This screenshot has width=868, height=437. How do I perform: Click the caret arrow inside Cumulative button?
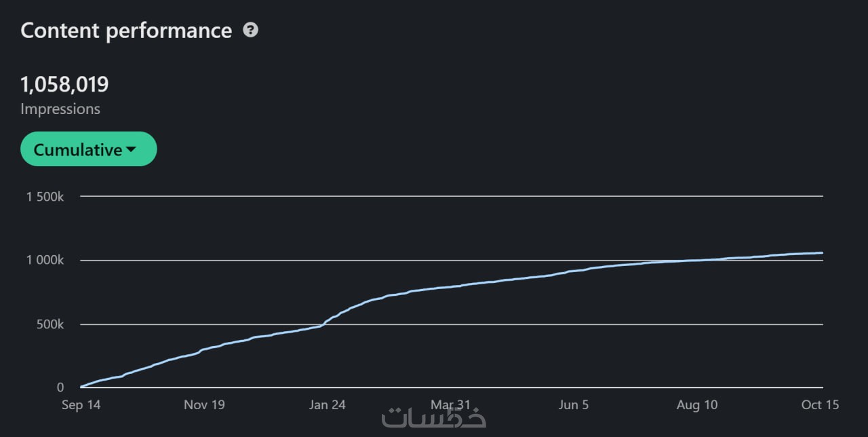coord(132,149)
